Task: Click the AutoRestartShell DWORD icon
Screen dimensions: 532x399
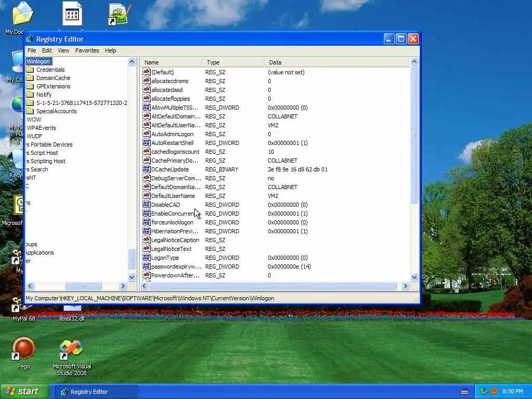Action: (x=146, y=142)
